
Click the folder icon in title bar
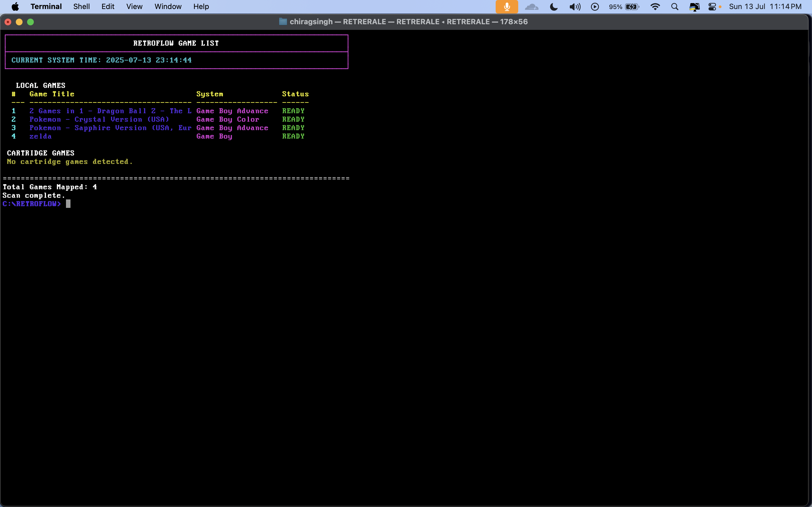(x=283, y=22)
